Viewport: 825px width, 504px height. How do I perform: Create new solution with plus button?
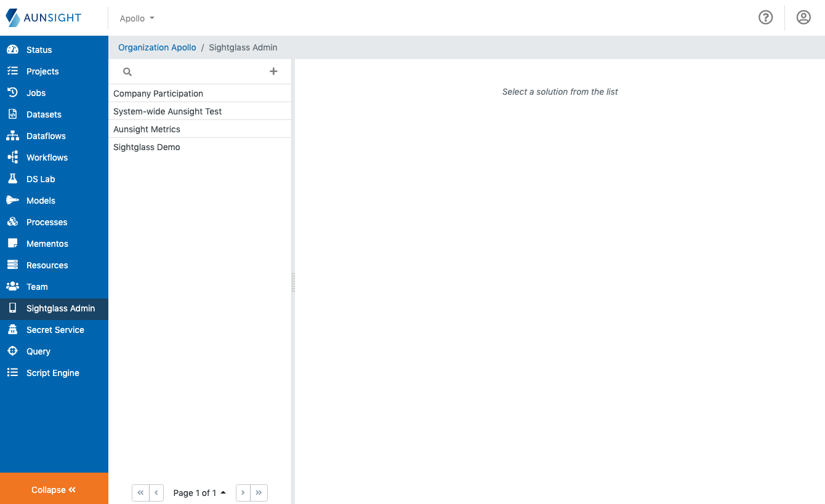[273, 71]
